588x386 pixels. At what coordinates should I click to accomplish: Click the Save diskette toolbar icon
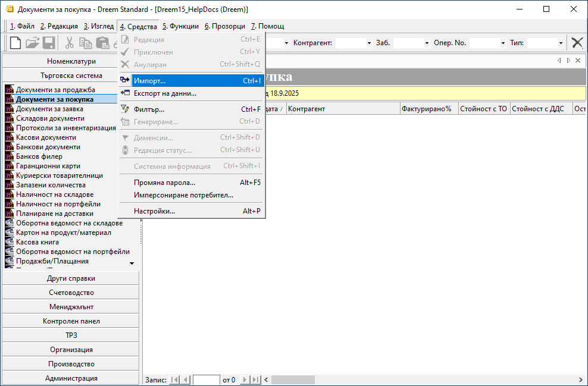48,43
